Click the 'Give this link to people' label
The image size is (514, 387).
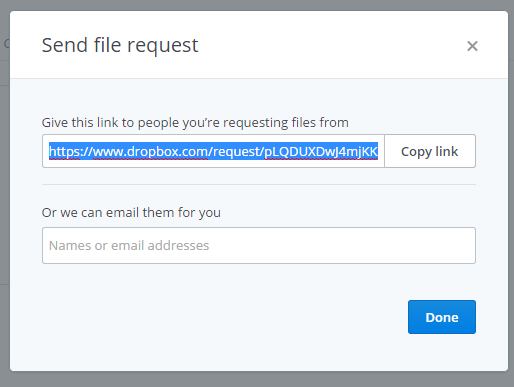coord(195,123)
